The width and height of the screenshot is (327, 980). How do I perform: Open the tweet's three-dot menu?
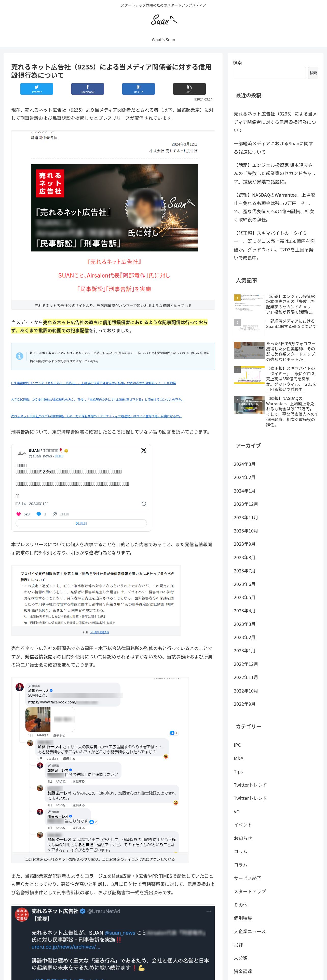click(x=209, y=911)
